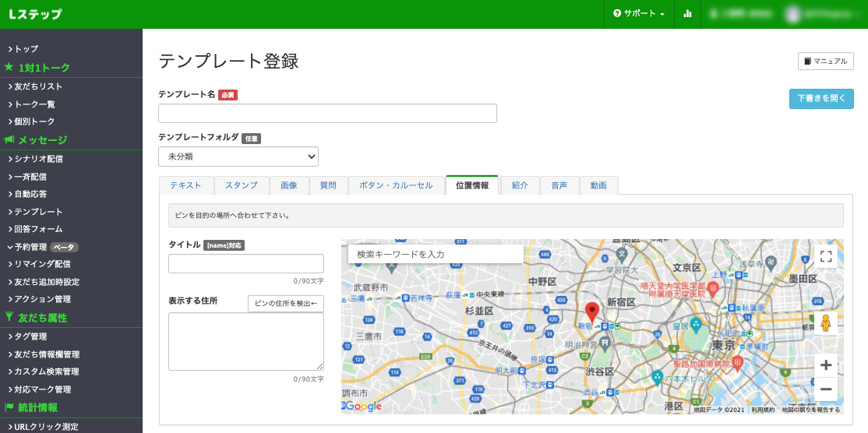Image resolution: width=868 pixels, height=433 pixels.
Task: Focus the 表示する住所 text area
Action: click(245, 341)
